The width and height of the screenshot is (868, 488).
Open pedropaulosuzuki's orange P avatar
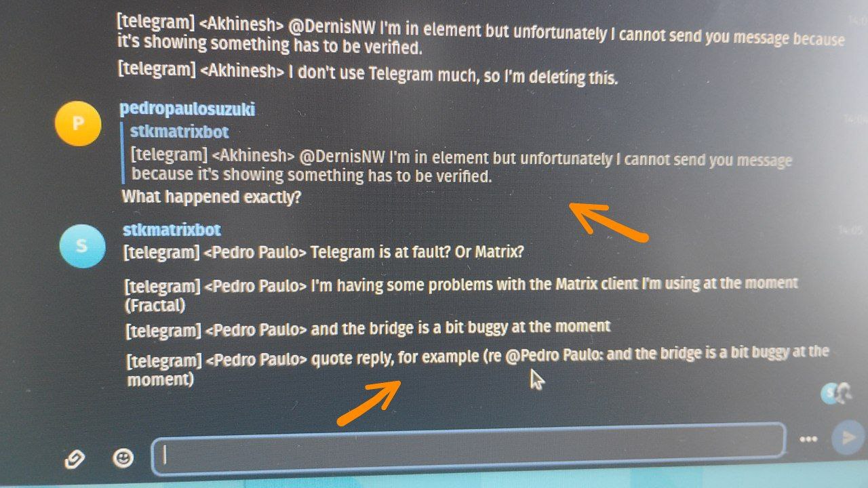click(77, 123)
